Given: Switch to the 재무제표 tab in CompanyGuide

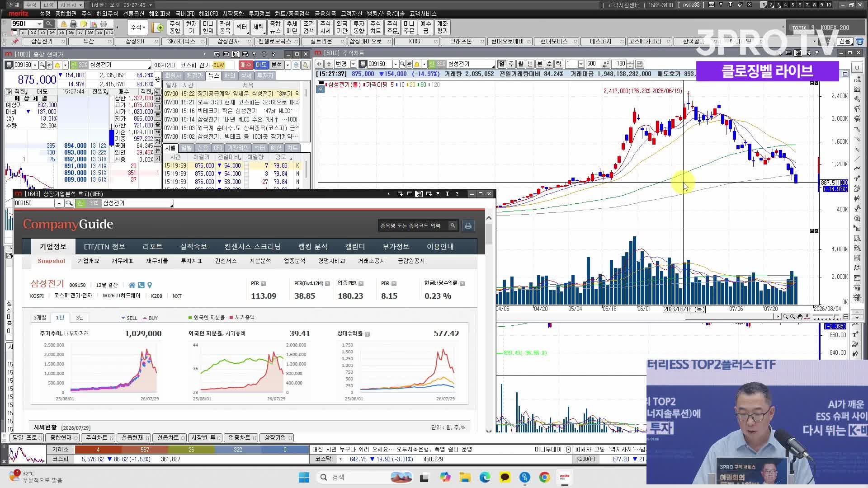Looking at the screenshot, I should coord(123,261).
